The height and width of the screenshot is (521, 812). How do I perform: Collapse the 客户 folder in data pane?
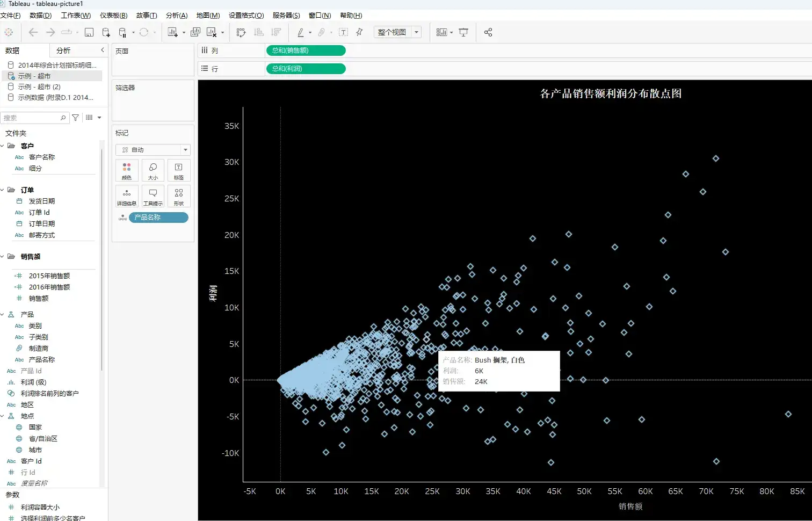[x=2, y=145]
